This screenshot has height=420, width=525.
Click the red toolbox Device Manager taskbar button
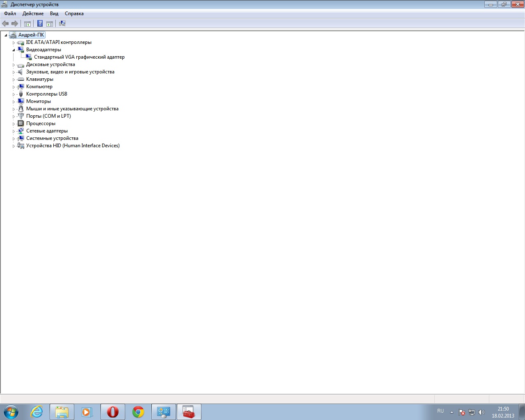[x=189, y=412]
